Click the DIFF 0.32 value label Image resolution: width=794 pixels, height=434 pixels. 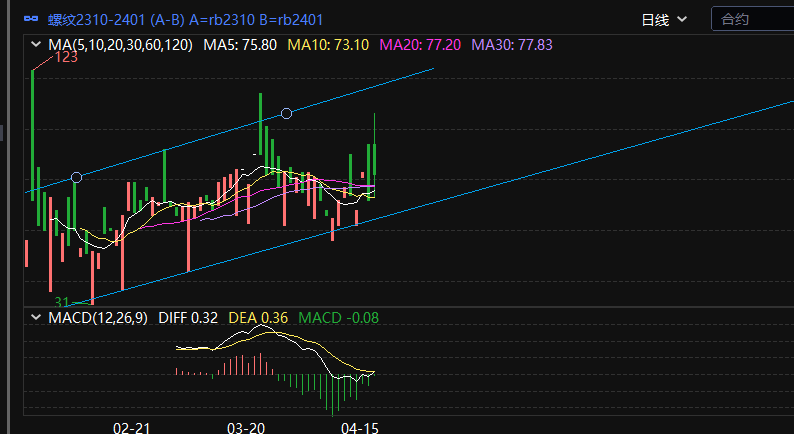coord(189,318)
